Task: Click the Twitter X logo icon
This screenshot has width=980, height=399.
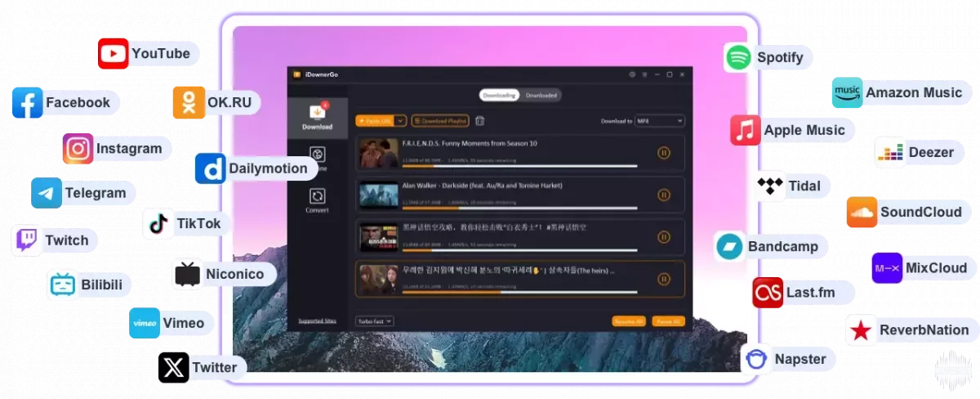Action: point(174,368)
